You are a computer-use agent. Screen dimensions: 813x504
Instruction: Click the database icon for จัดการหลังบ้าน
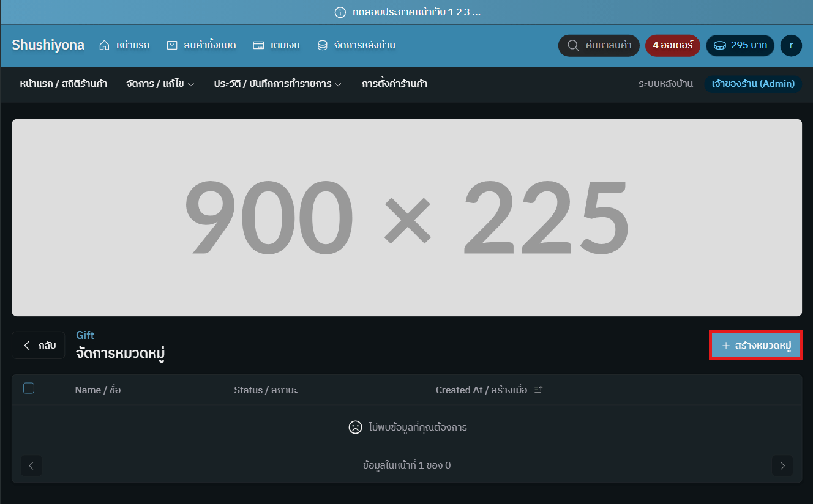click(x=322, y=45)
